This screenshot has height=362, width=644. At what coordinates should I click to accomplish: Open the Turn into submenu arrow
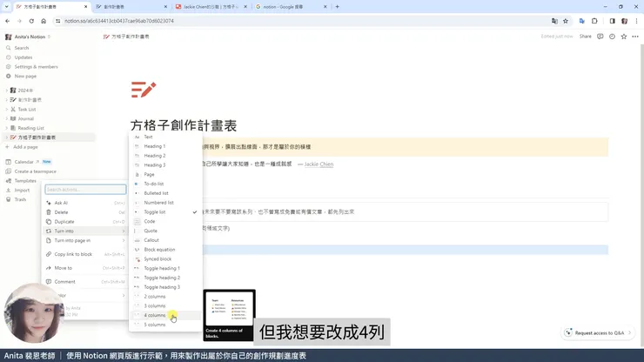pyautogui.click(x=124, y=231)
